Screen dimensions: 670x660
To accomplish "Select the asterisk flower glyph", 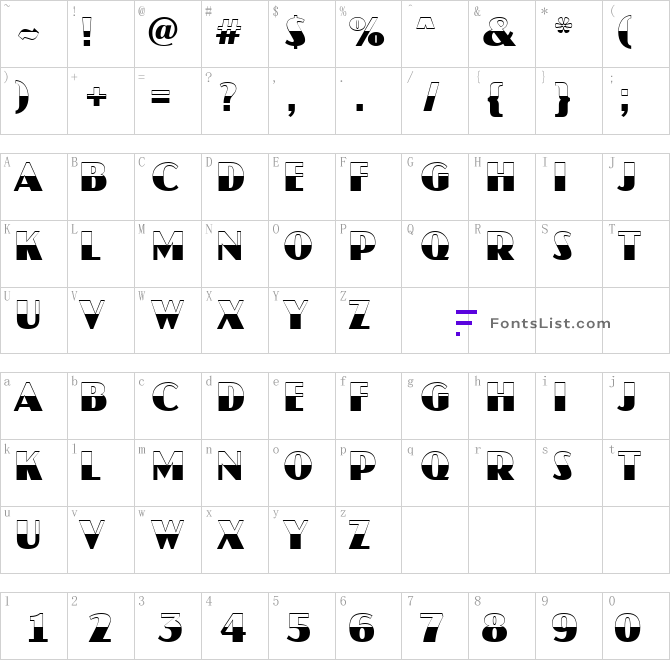I will coord(564,26).
